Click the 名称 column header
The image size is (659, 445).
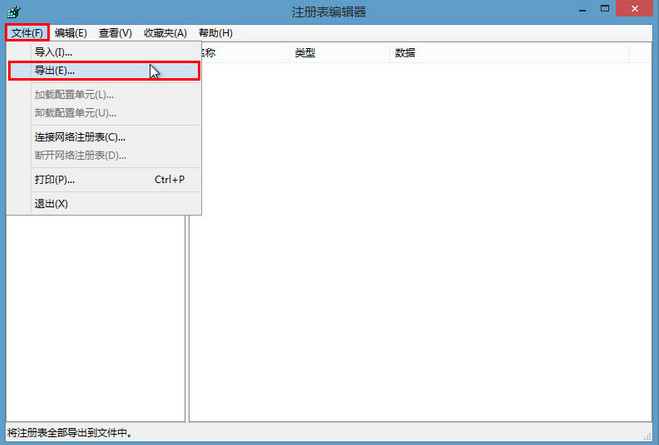[x=245, y=53]
